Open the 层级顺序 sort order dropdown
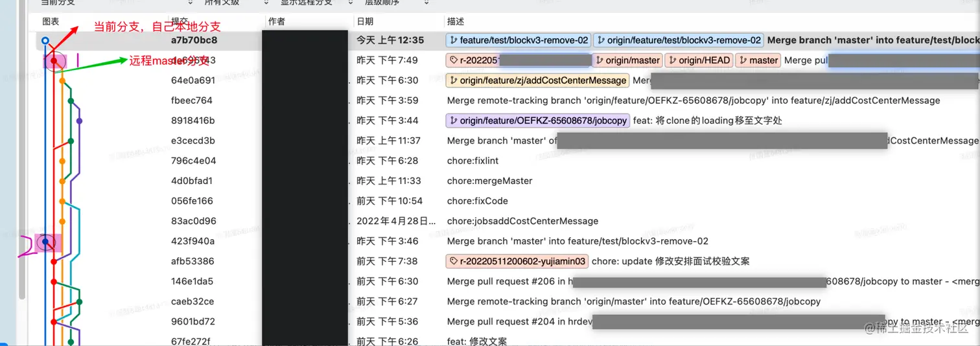 [397, 3]
